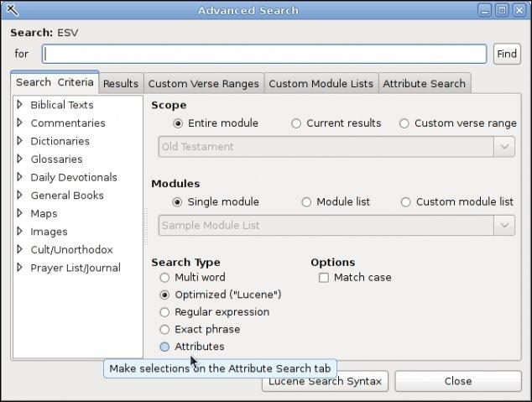Expand the Prayer List/Journal node

[x=19, y=268]
